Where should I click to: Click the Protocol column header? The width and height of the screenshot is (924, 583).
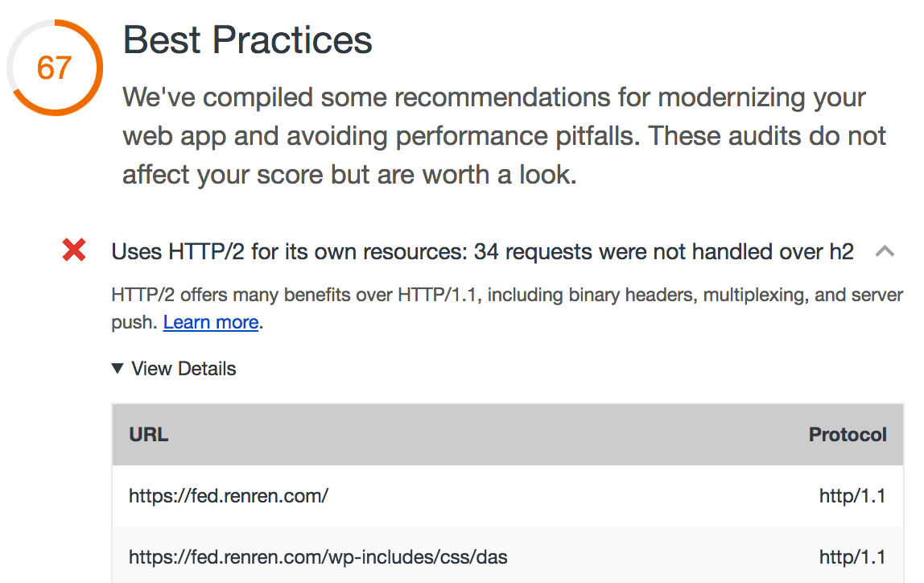click(848, 435)
